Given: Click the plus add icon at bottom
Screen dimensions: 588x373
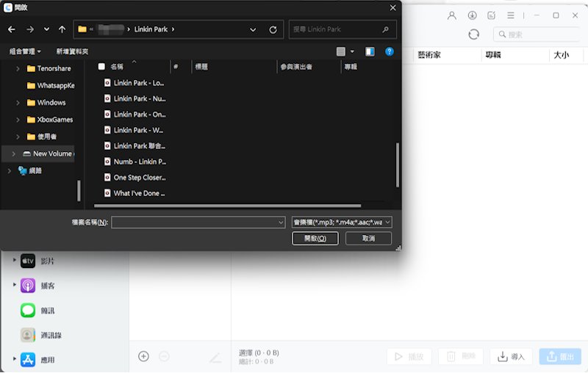Looking at the screenshot, I should click(x=143, y=356).
